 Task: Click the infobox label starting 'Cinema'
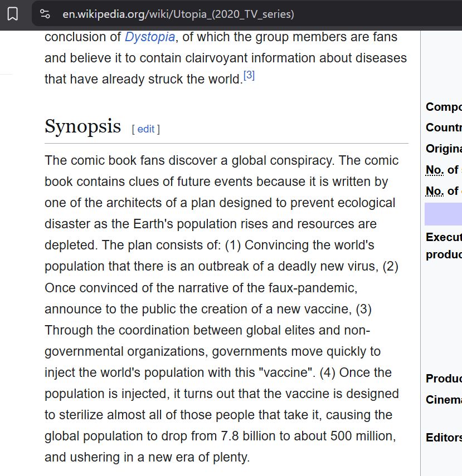pyautogui.click(x=444, y=400)
